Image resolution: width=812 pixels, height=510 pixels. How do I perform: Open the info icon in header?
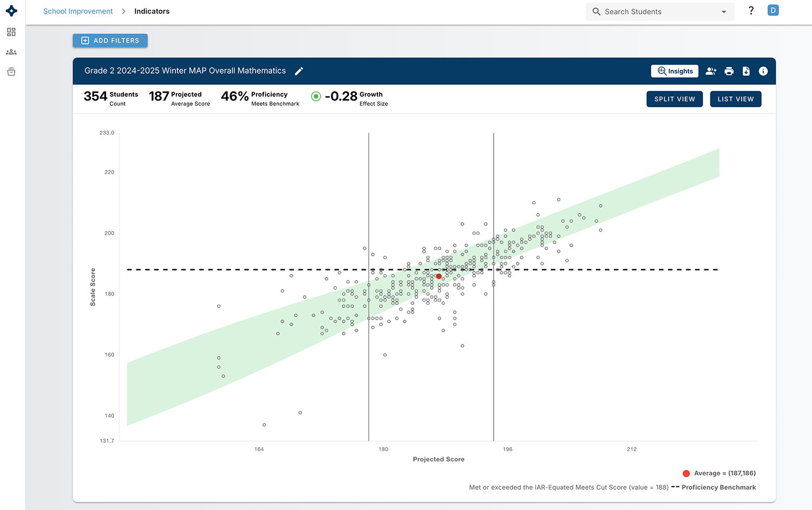[763, 71]
